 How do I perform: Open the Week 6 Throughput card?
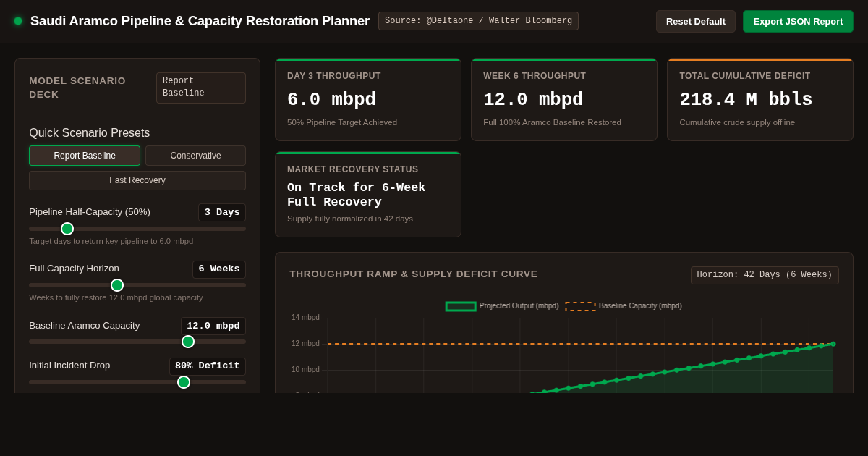pyautogui.click(x=564, y=100)
